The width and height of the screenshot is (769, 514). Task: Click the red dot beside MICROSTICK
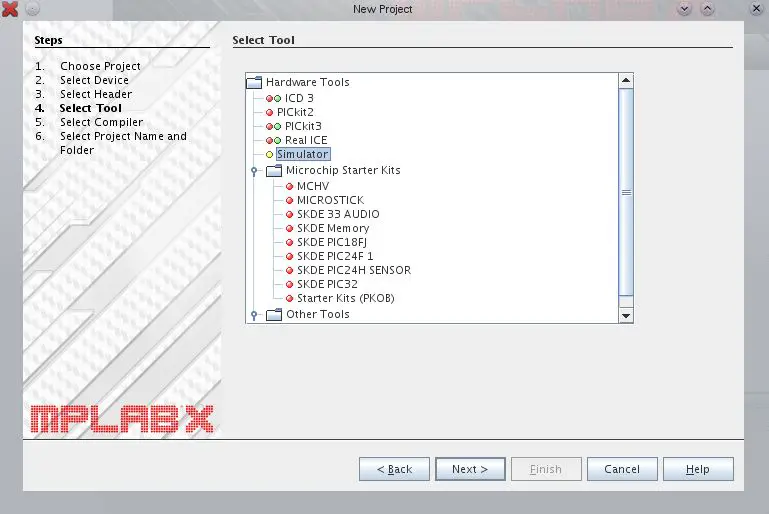point(289,201)
